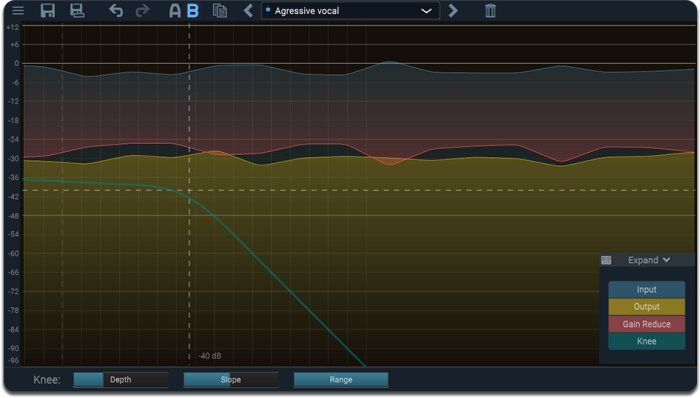The width and height of the screenshot is (700, 398).
Task: Save the current preset with floppy icon
Action: click(48, 10)
